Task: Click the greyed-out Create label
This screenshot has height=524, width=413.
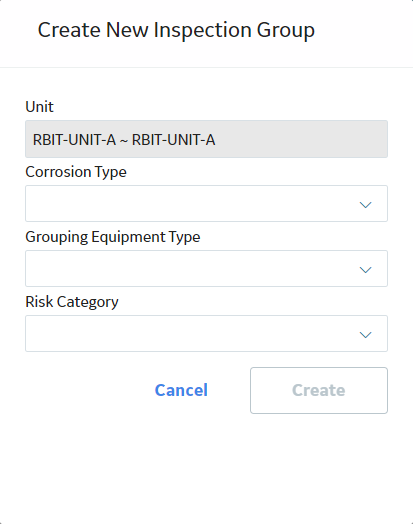Action: [x=319, y=390]
